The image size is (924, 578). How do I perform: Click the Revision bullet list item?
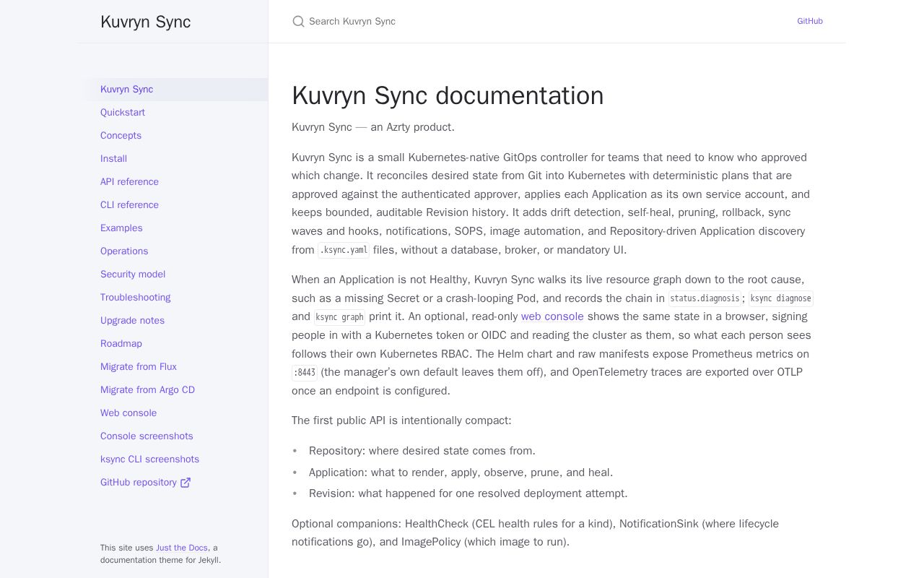point(468,493)
